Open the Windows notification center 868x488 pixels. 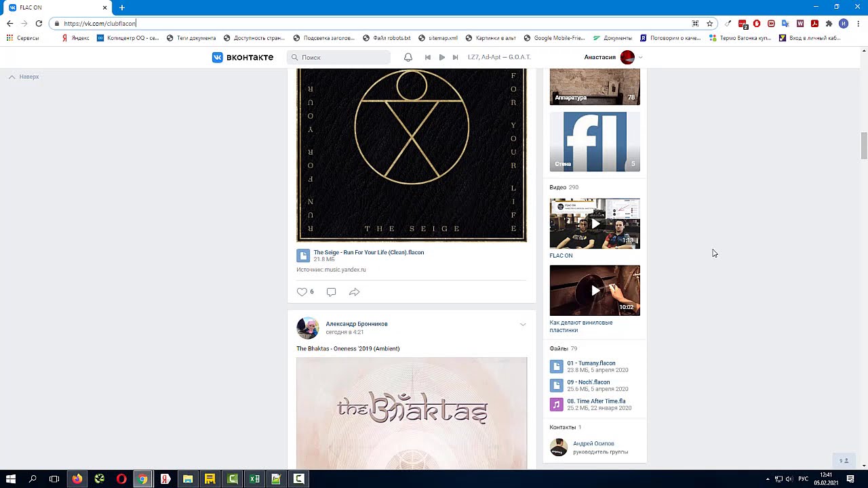point(850,479)
